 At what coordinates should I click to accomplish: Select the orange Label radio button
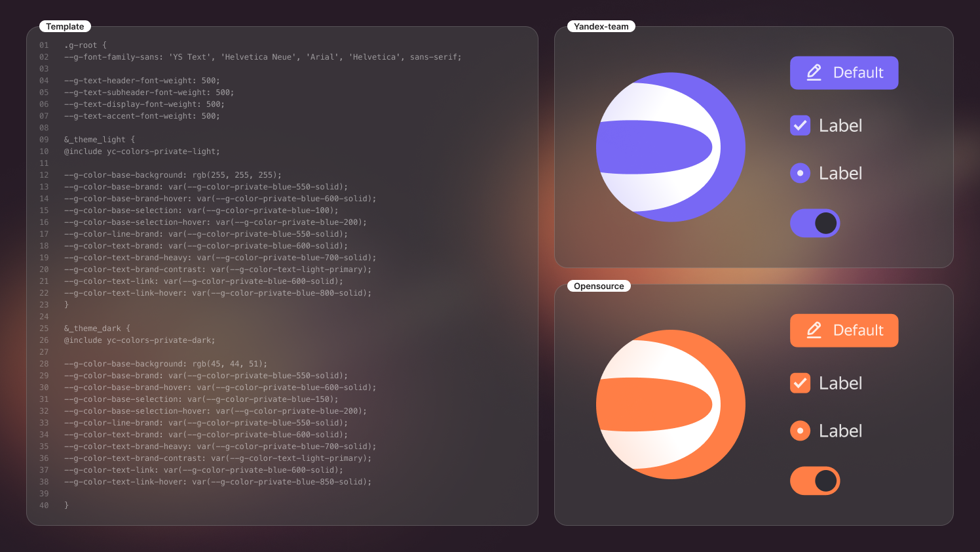click(801, 431)
